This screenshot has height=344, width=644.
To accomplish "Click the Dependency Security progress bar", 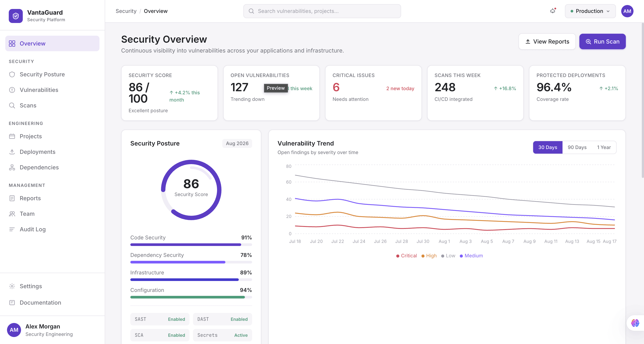I will [x=191, y=262].
